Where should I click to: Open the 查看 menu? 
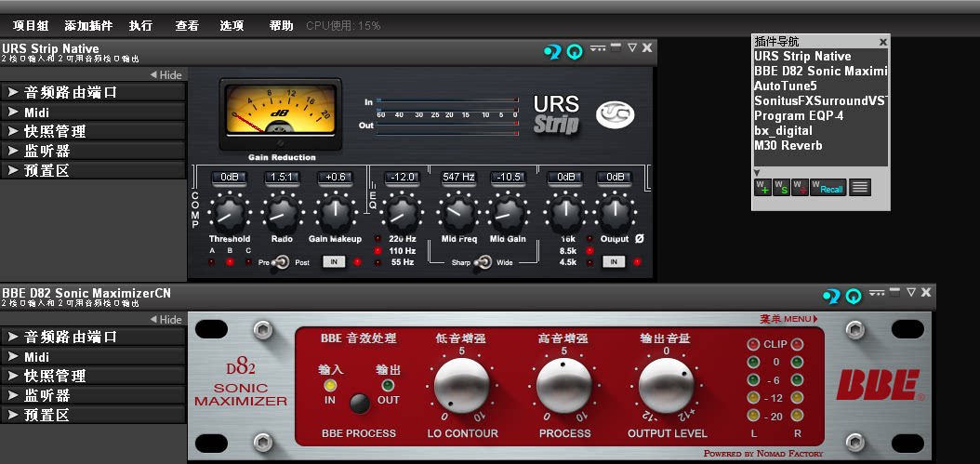[187, 26]
